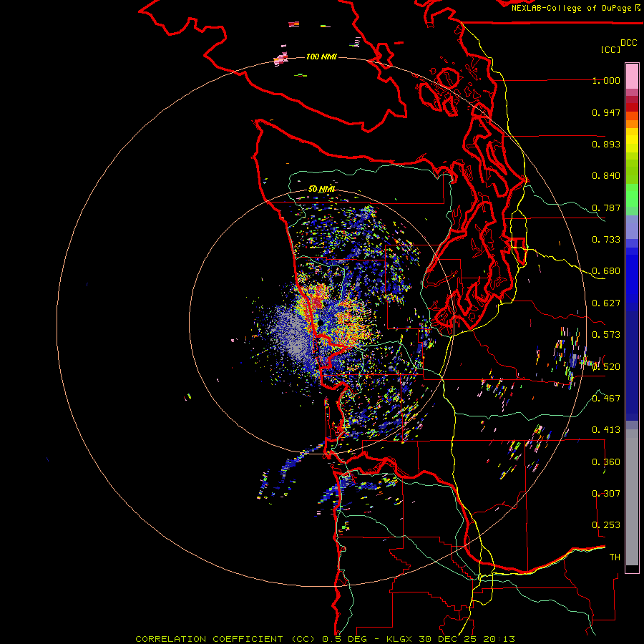The width and height of the screenshot is (644, 644).
Task: Click the 0.520 scale value
Action: 606,367
